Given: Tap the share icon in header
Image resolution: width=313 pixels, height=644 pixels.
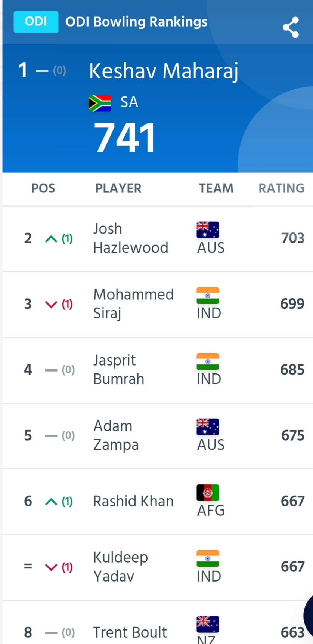Looking at the screenshot, I should coord(291,27).
